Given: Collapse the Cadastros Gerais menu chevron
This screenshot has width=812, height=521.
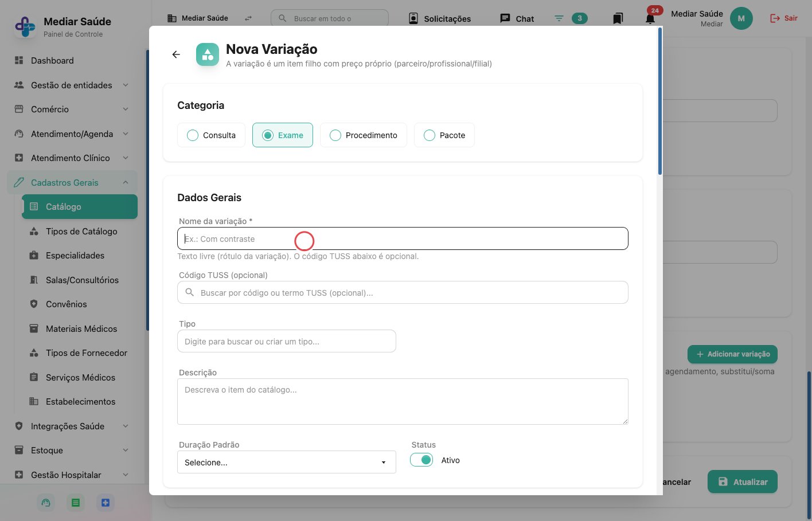Looking at the screenshot, I should (126, 182).
